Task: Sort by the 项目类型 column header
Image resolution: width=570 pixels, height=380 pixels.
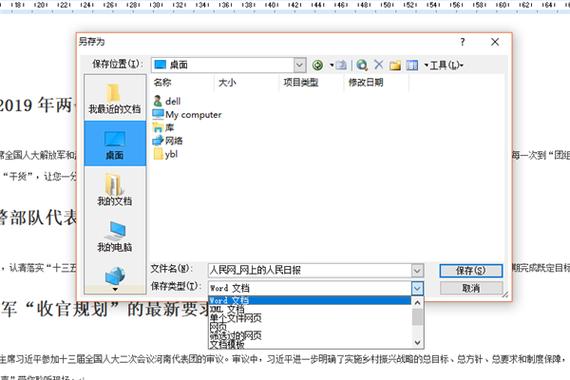Action: pos(312,83)
